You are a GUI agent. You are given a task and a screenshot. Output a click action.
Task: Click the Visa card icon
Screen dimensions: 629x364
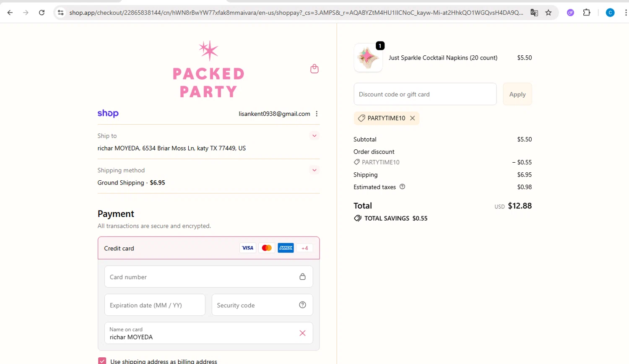248,248
